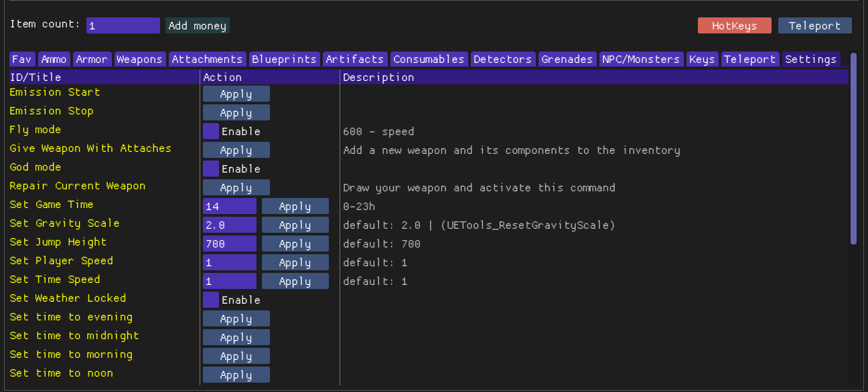Apply the Repair Current Weapon command
Screen dimensions: 868x392
click(236, 187)
